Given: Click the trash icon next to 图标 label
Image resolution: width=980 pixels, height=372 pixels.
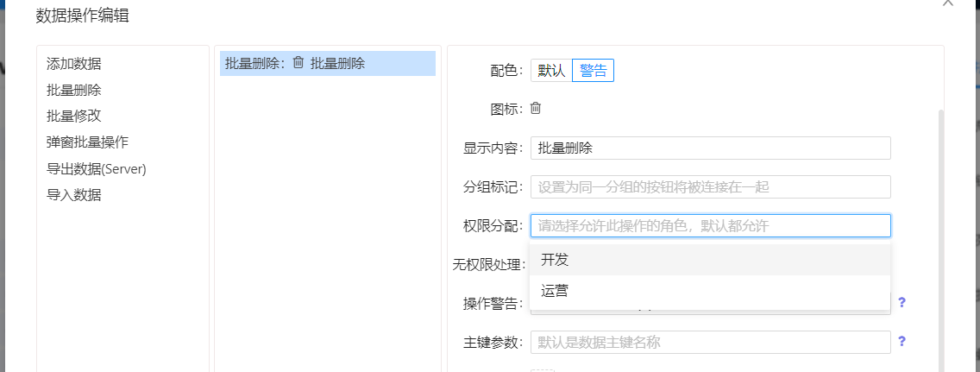Looking at the screenshot, I should pos(536,109).
